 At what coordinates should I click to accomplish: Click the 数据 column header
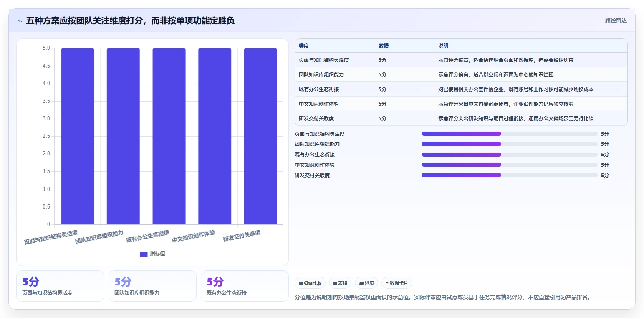point(384,46)
